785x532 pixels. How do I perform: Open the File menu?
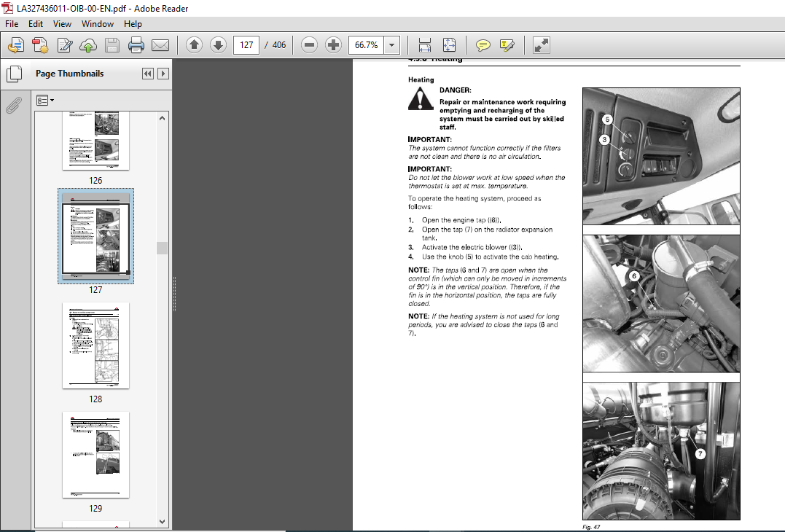click(x=12, y=24)
